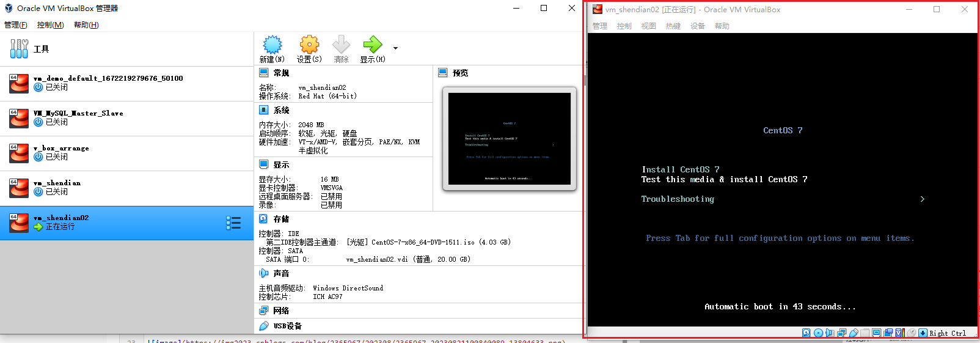Click the VM preview thumbnail
This screenshot has height=343, width=980.
tap(509, 139)
